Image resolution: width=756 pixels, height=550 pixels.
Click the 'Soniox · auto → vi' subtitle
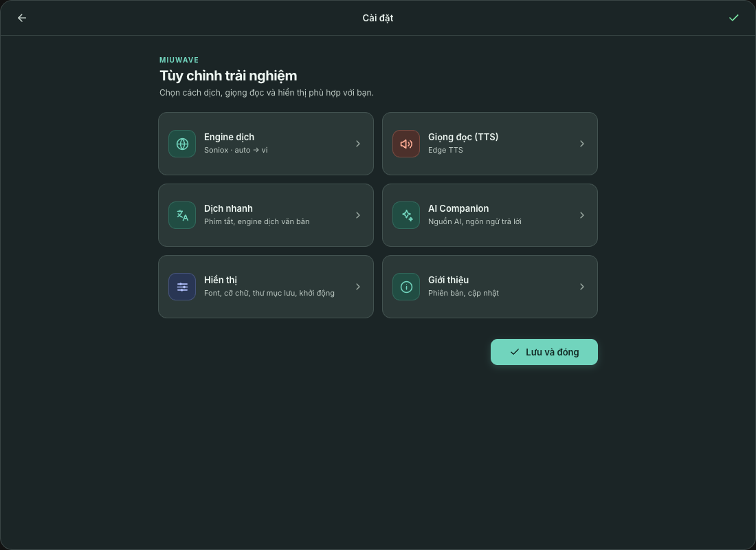(x=236, y=150)
